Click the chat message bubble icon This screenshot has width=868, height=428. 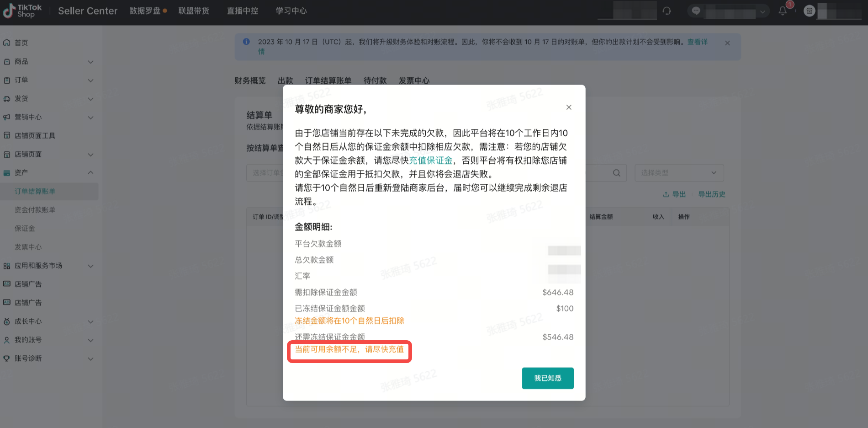click(x=696, y=11)
